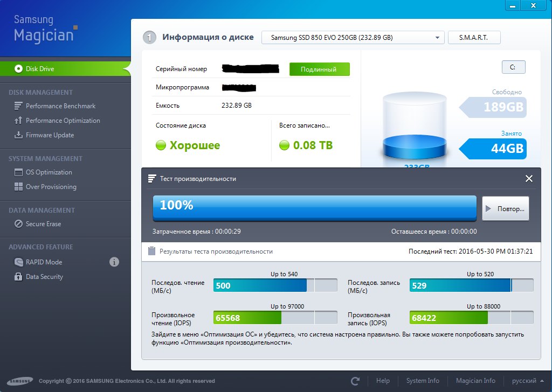Click the refresh icon in the footer
The height and width of the screenshot is (392, 552).
[x=355, y=381]
